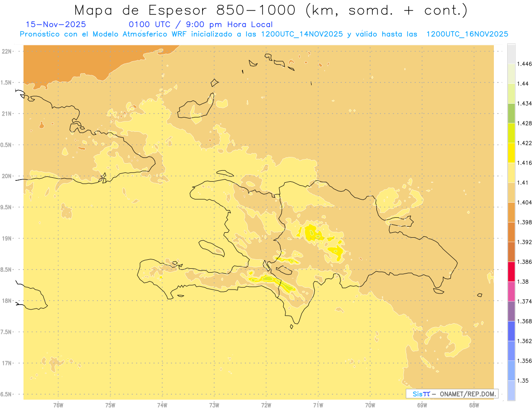Click the '22N' latitude axis label

tap(7, 51)
